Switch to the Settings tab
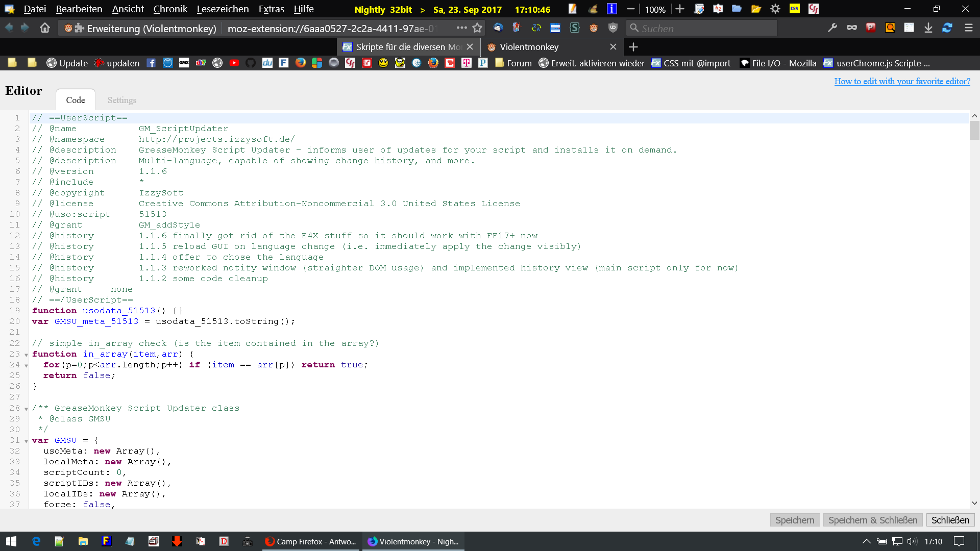The width and height of the screenshot is (980, 551). pos(122,100)
